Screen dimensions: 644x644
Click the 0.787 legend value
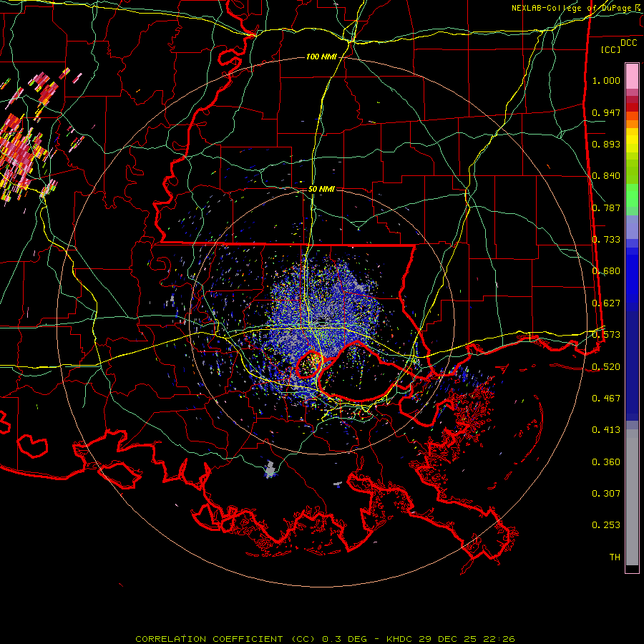click(x=606, y=208)
